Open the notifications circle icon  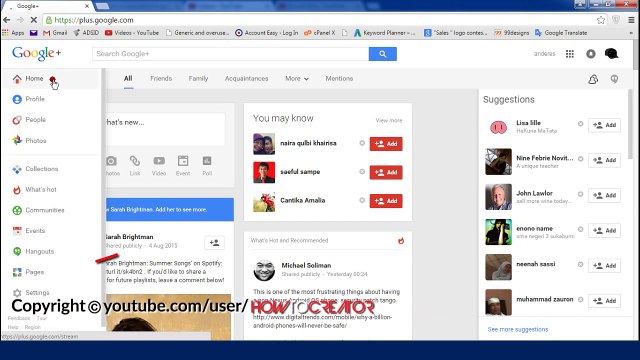(x=591, y=54)
